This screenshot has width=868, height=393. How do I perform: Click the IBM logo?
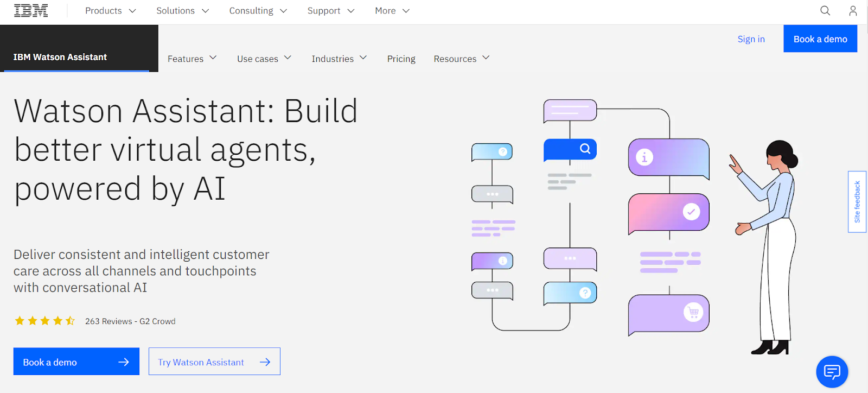[x=31, y=11]
